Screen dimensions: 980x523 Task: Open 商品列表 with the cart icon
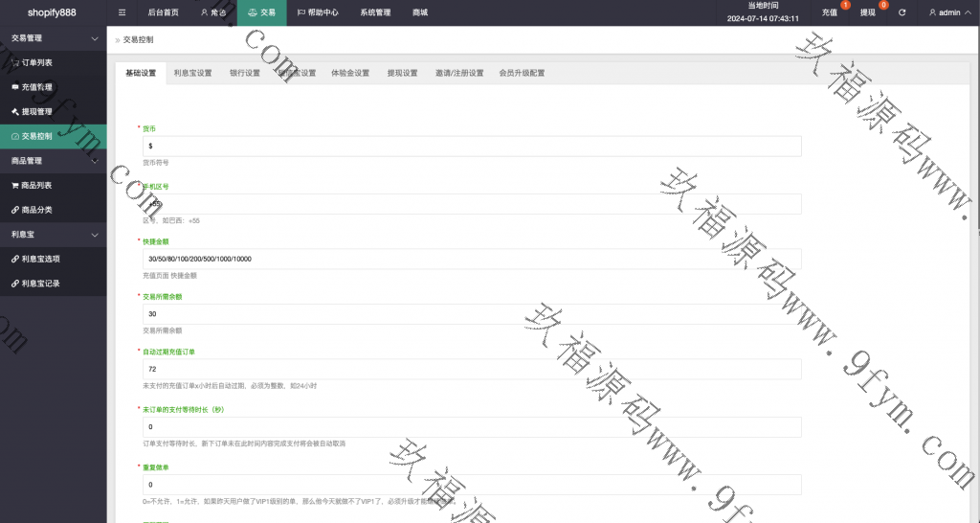(x=14, y=185)
